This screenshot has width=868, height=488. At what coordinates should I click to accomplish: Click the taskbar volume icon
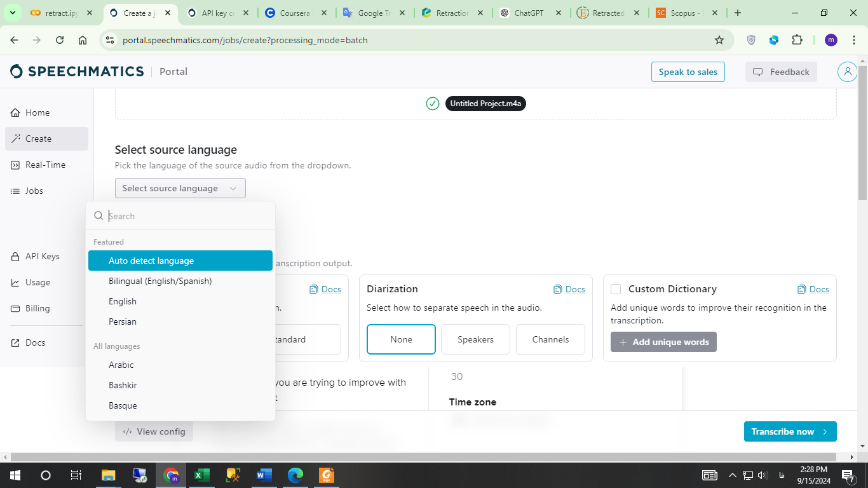tap(763, 475)
